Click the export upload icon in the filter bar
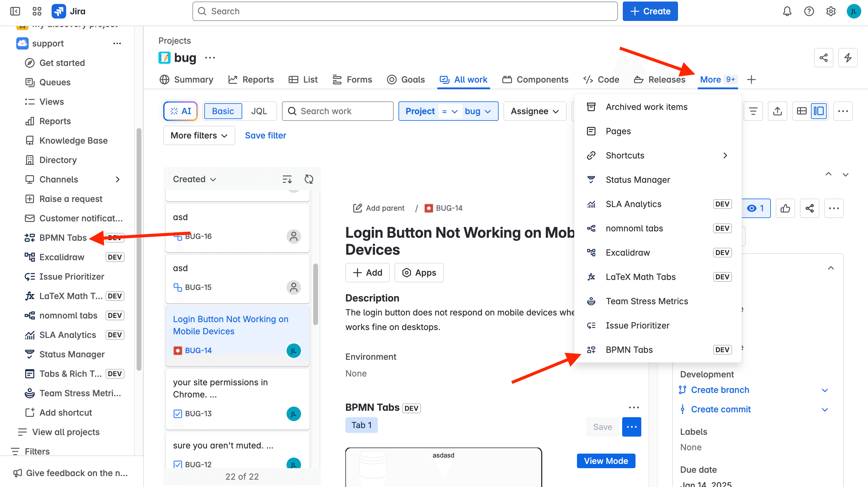Screen dimensions: 868x487 (x=777, y=111)
